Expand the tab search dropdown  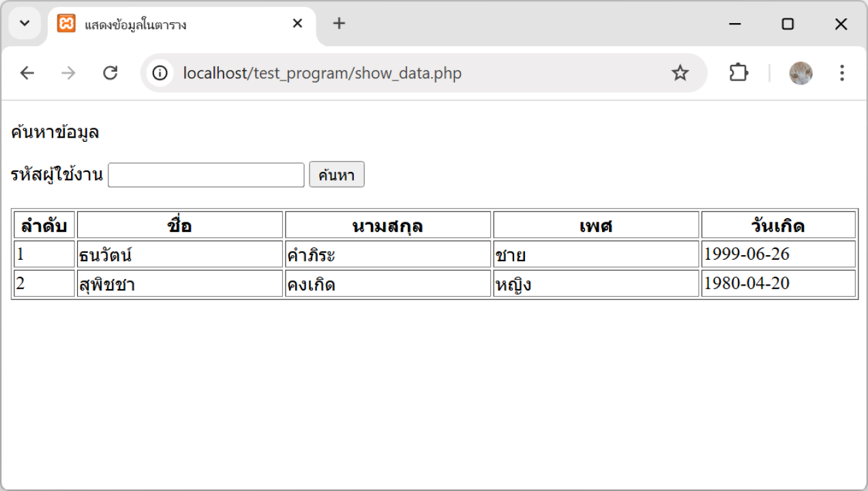(x=25, y=24)
